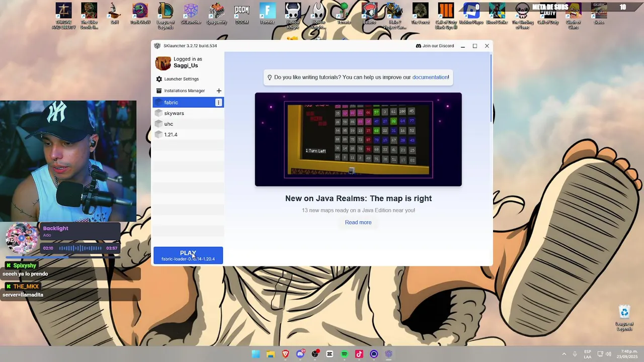Open The Elder Scrolls desktop shortcut
Image resolution: width=644 pixels, height=362 pixels.
coord(89,16)
